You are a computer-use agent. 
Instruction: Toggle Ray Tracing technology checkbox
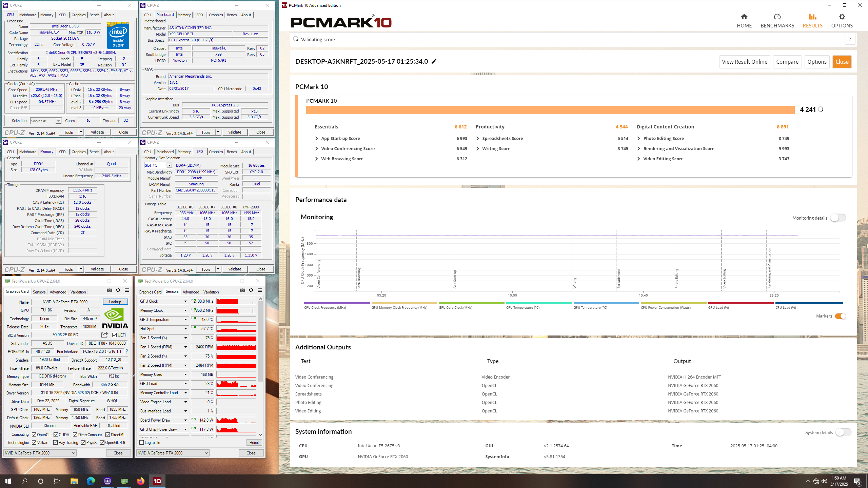(x=56, y=443)
